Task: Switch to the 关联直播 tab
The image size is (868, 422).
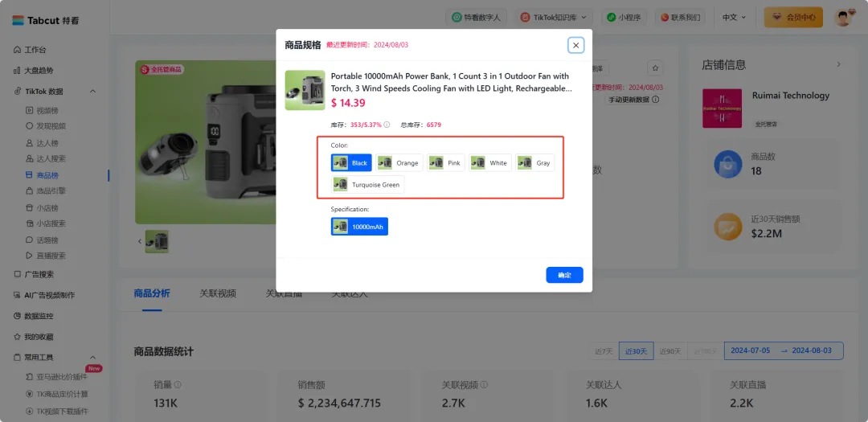Action: [x=284, y=294]
